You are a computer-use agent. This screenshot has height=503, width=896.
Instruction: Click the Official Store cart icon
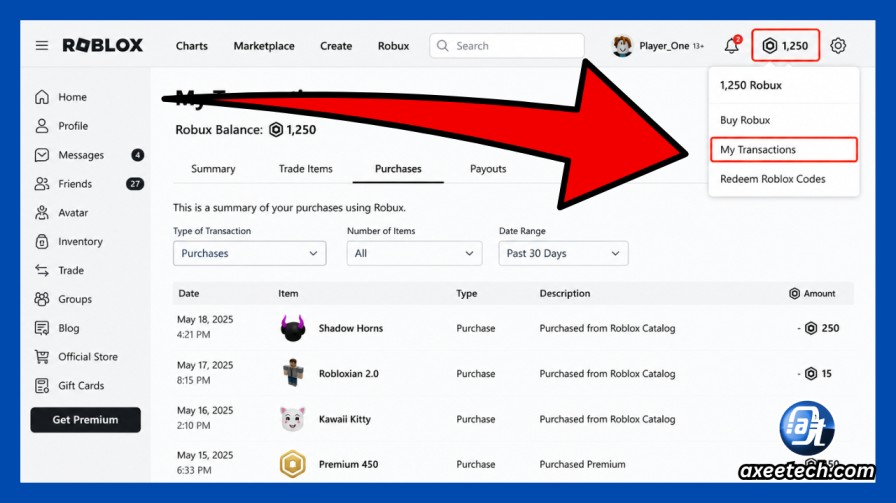[x=42, y=357]
